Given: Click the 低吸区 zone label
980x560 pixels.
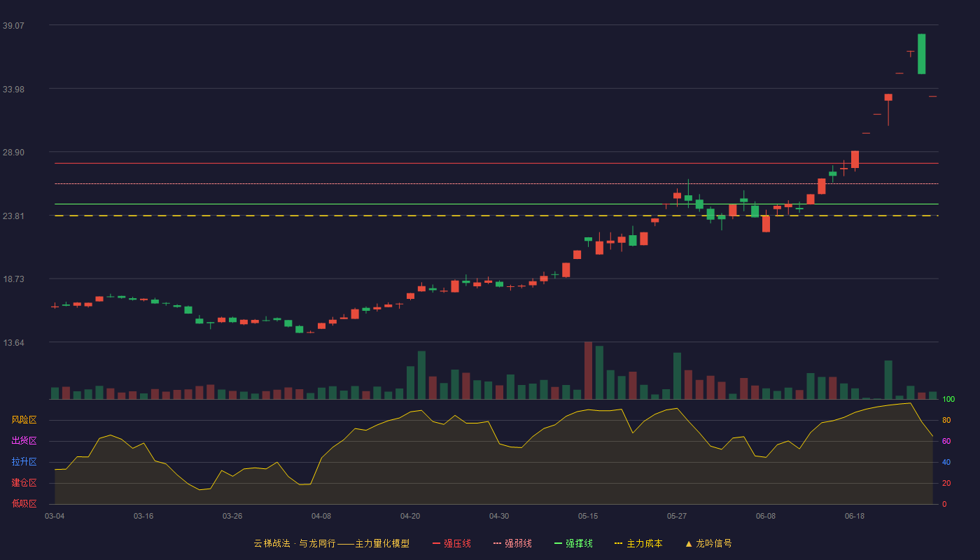Looking at the screenshot, I should [24, 503].
